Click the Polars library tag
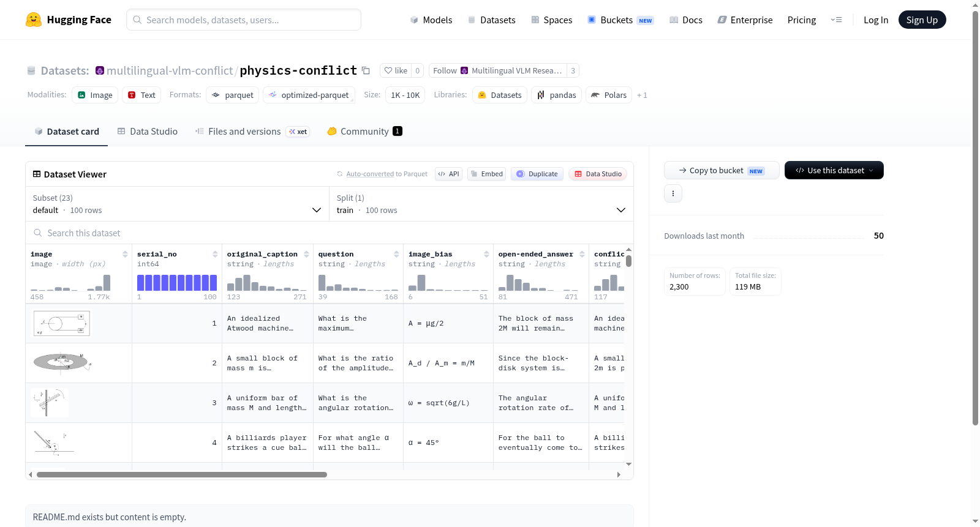This screenshot has width=980, height=527. (609, 95)
